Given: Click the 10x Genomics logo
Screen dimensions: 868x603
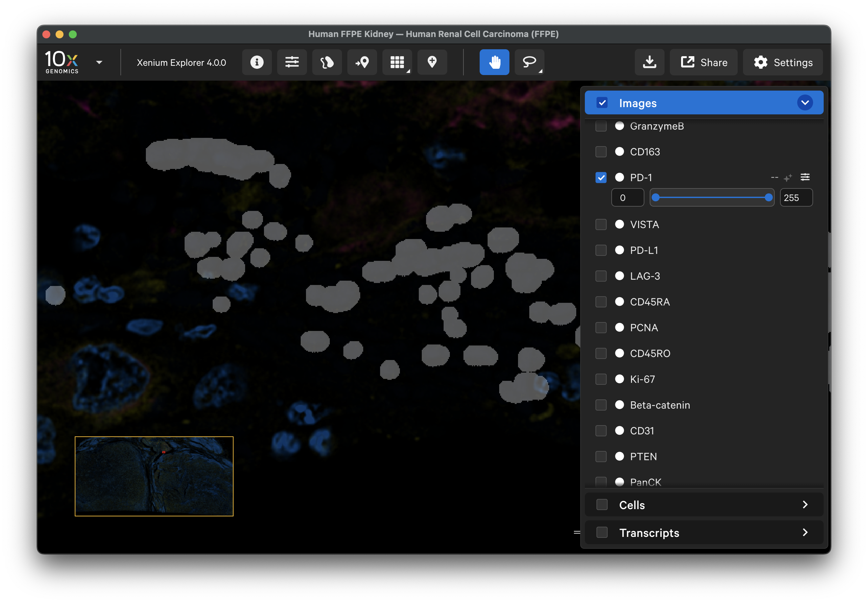Looking at the screenshot, I should pos(62,62).
